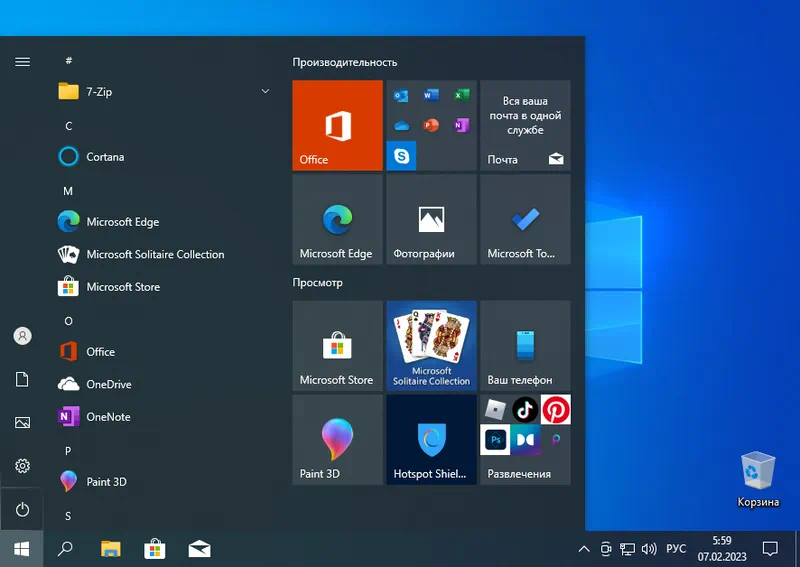Select OneNote in the app list

tap(108, 417)
